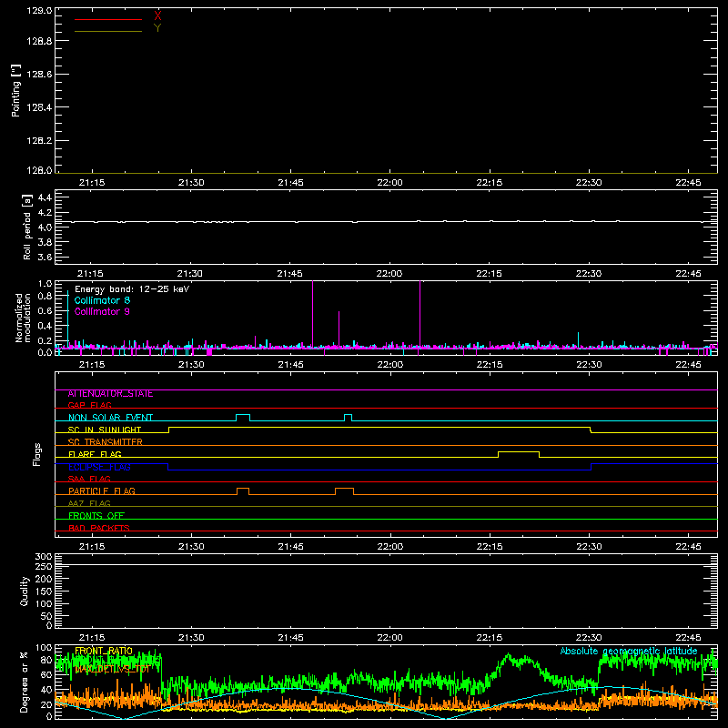Click the Absolute geomagnetic latitude label

(x=629, y=652)
